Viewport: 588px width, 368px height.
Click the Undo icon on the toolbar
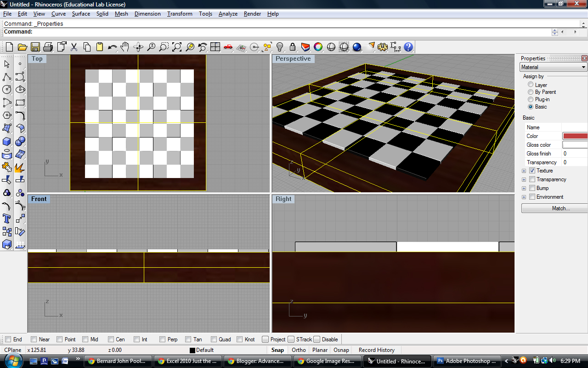pos(112,46)
